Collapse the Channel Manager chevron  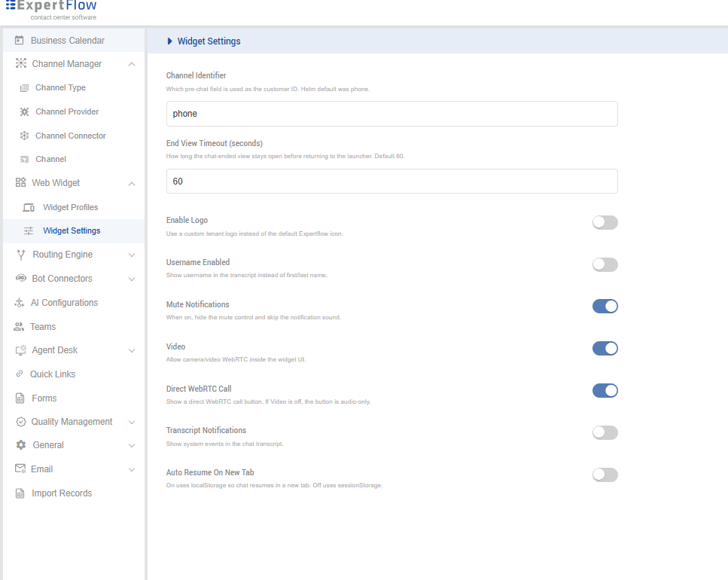point(132,64)
